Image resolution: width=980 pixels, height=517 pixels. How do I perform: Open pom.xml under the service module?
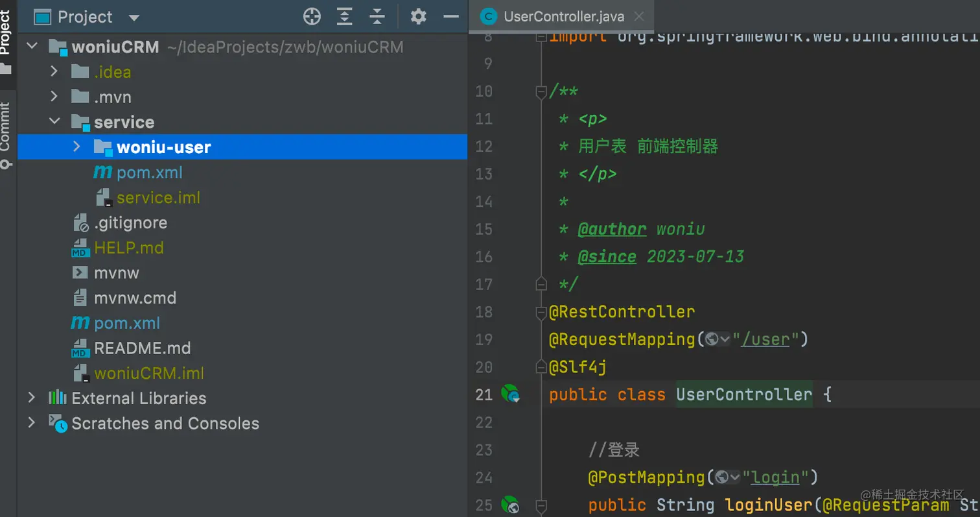pyautogui.click(x=150, y=173)
